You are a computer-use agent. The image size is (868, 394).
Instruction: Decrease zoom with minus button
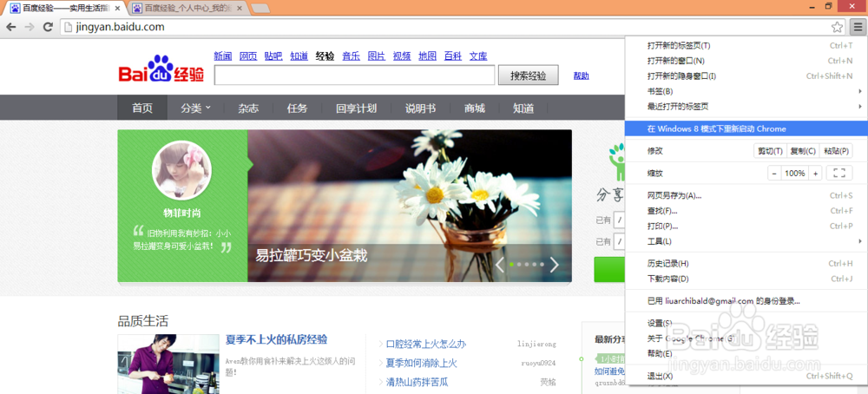[774, 174]
